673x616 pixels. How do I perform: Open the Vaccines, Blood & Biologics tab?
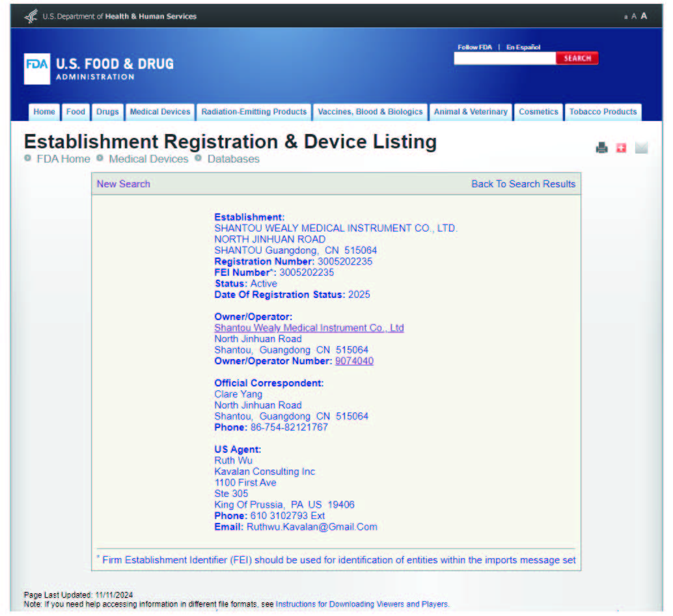370,112
